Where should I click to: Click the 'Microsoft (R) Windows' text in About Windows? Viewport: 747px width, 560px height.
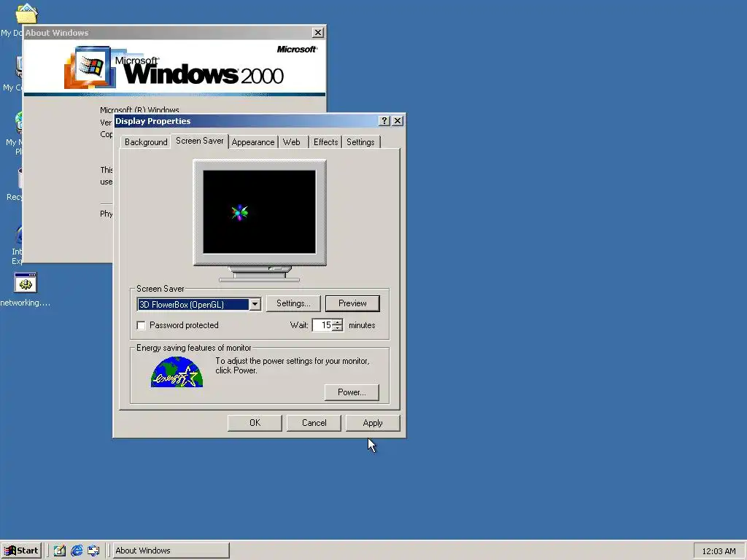click(139, 110)
